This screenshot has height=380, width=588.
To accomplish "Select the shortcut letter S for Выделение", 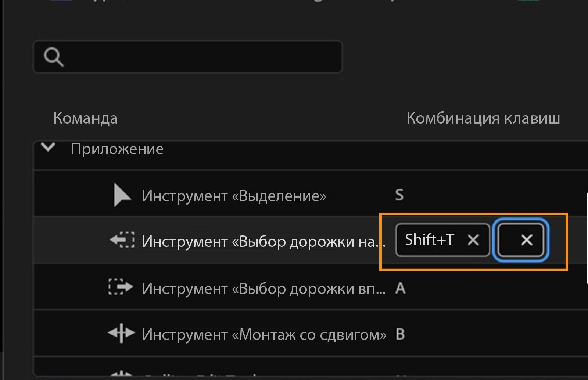I will pos(399,195).
